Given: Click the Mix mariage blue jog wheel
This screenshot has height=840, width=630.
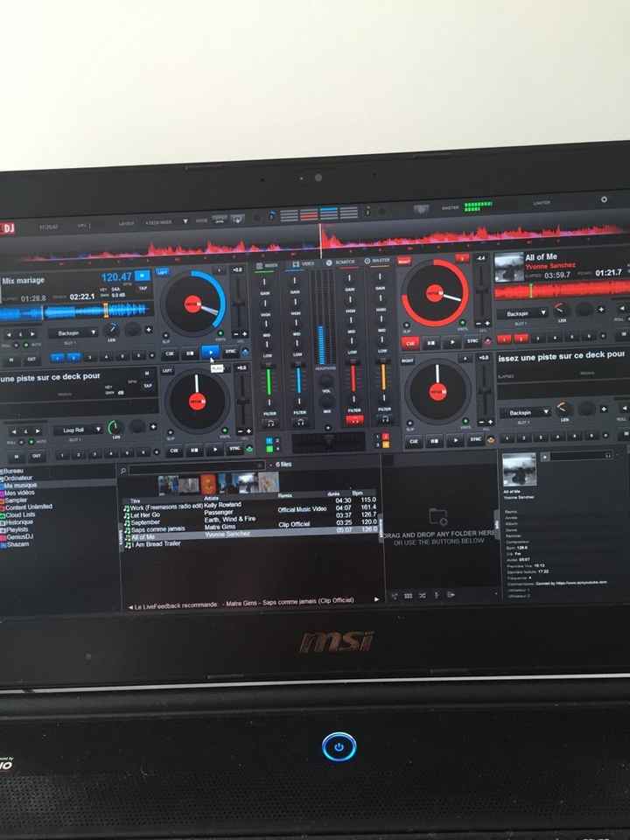Looking at the screenshot, I should (193, 304).
